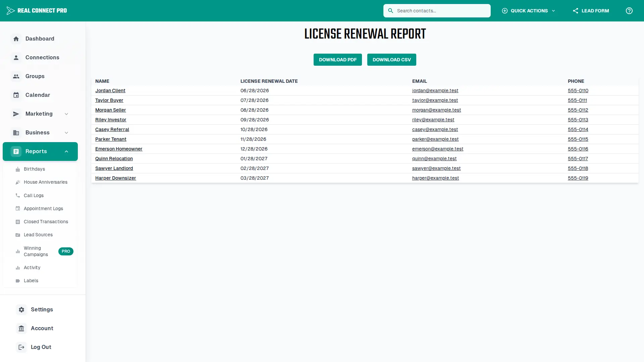644x362 pixels.
Task: Email quinn@example.test link
Action: tap(434, 159)
